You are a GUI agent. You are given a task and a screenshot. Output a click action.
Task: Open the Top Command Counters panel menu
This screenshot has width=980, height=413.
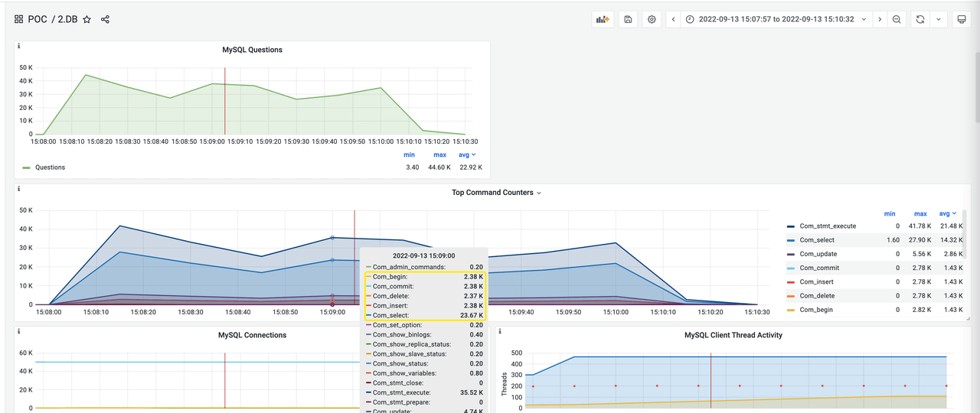pyautogui.click(x=496, y=193)
